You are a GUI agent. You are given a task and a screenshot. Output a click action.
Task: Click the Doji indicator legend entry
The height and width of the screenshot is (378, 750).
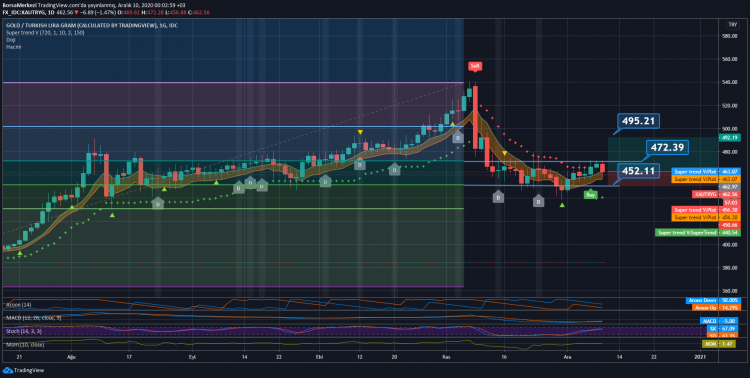click(x=11, y=40)
